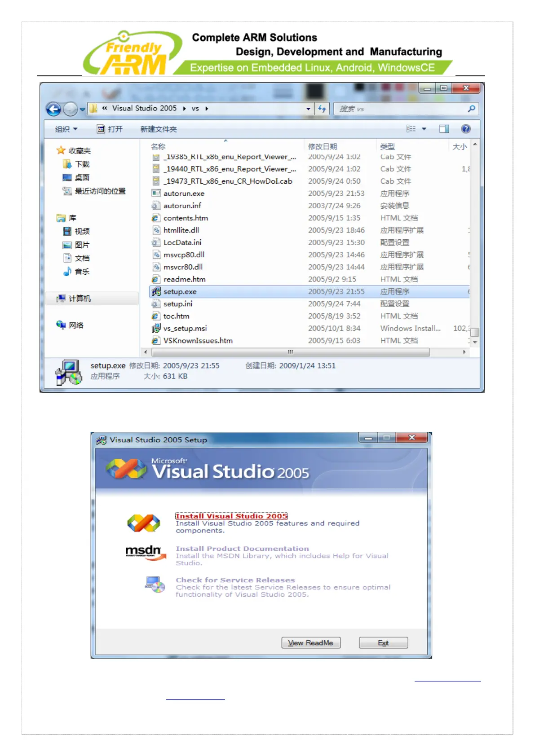The width and height of the screenshot is (535, 756).
Task: Click the autorun.exe file icon
Action: (156, 193)
